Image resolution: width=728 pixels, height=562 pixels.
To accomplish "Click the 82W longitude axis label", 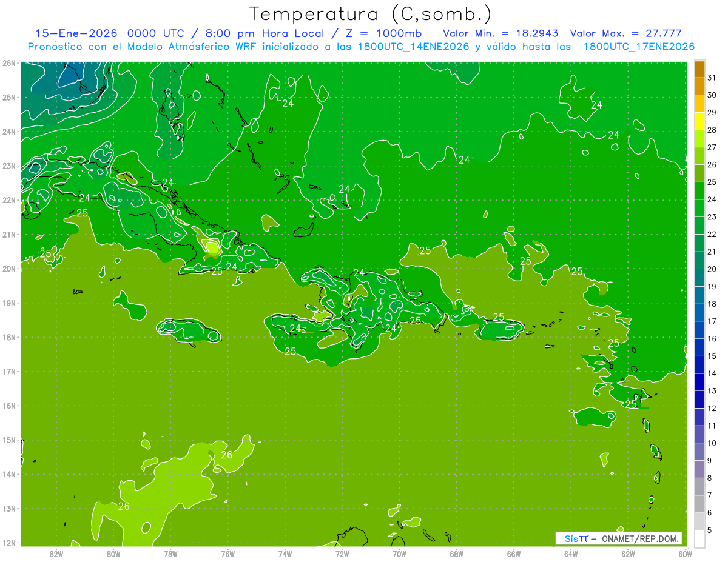I will [x=56, y=554].
